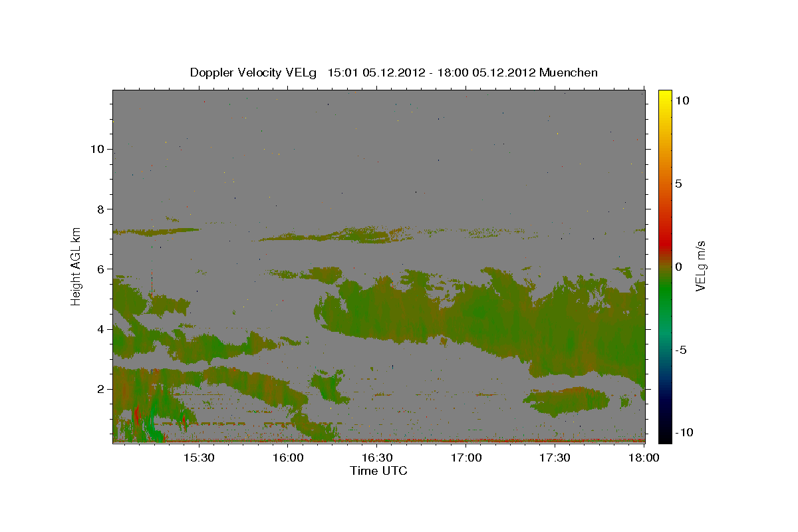
Task: Click the '16:00' time tick label
Action: (288, 458)
